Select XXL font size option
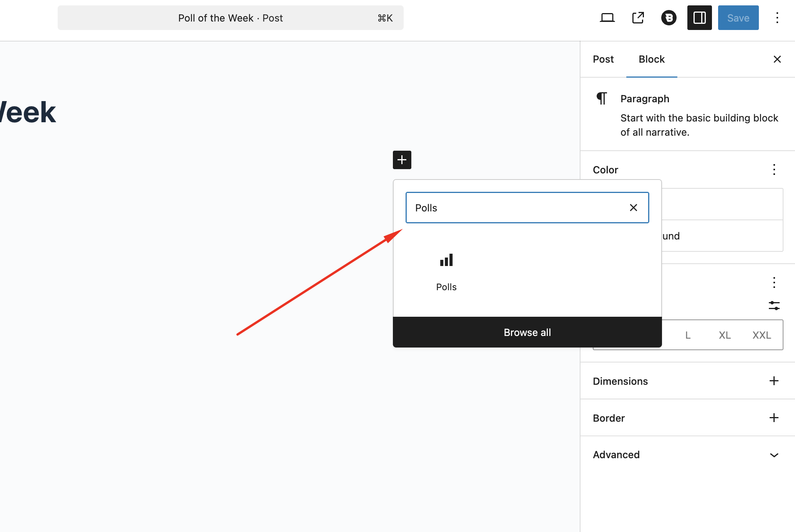The height and width of the screenshot is (532, 795). point(762,335)
